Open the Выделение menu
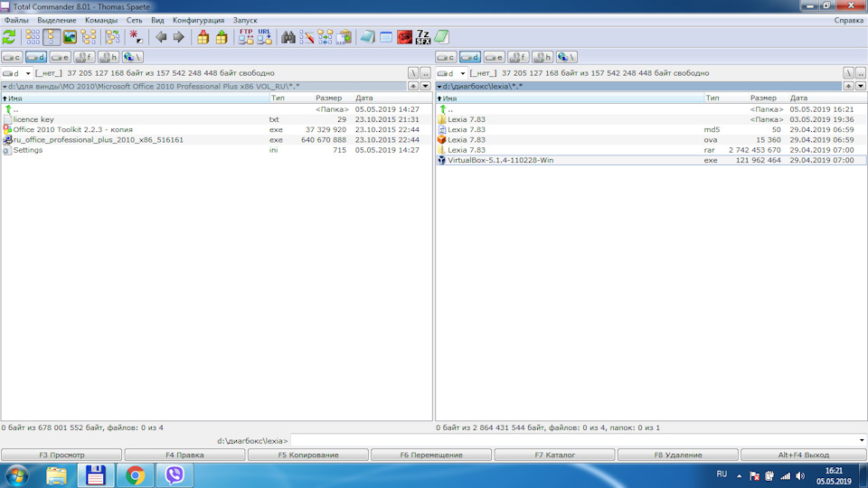This screenshot has width=868, height=488. (x=56, y=21)
